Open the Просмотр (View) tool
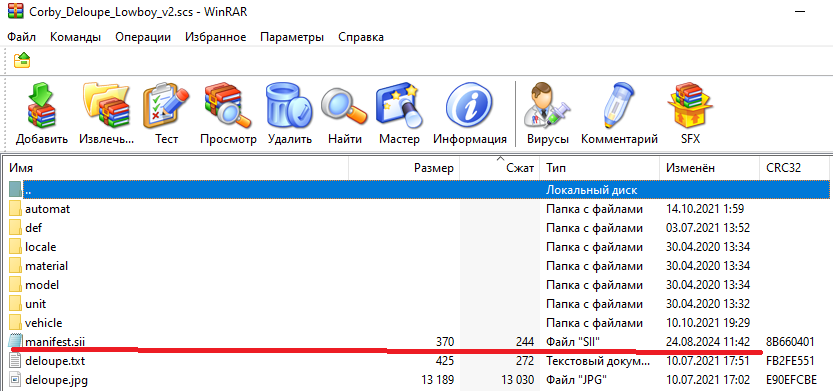833x391 pixels. coord(228,105)
